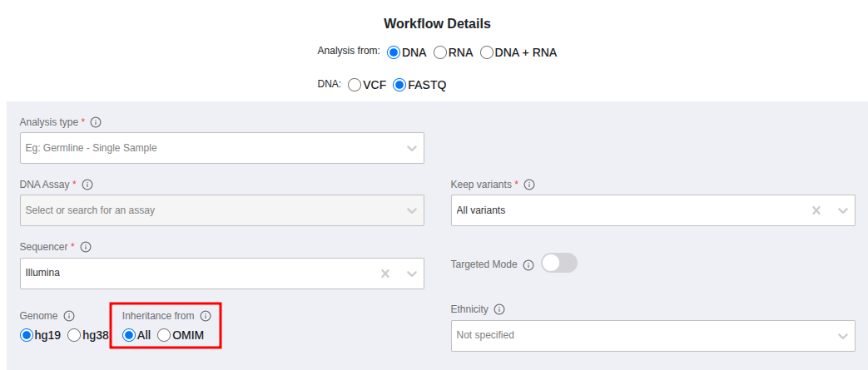Choose OMIM for inheritance source
The height and width of the screenshot is (370, 868).
pyautogui.click(x=164, y=335)
